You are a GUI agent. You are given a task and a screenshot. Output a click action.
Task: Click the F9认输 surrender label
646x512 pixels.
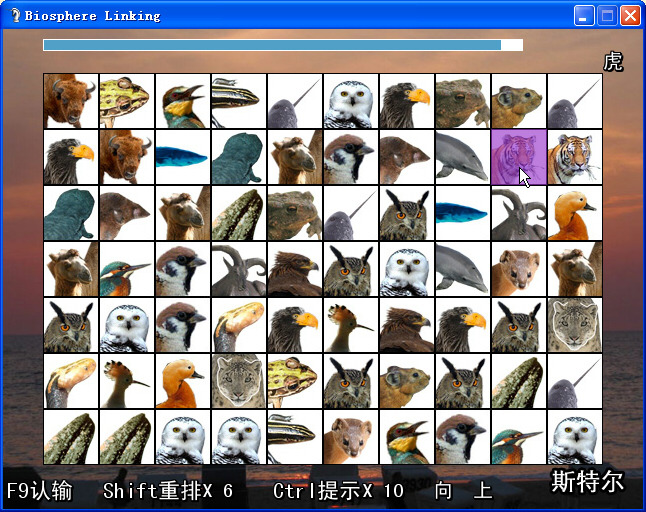[40, 491]
